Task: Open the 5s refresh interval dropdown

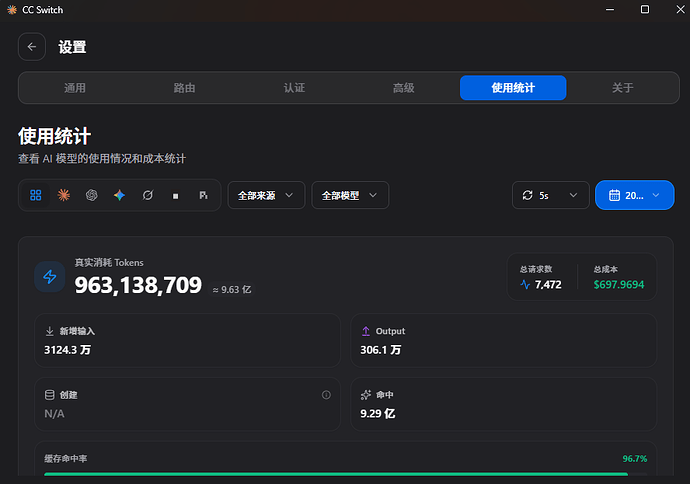Action: (x=551, y=195)
